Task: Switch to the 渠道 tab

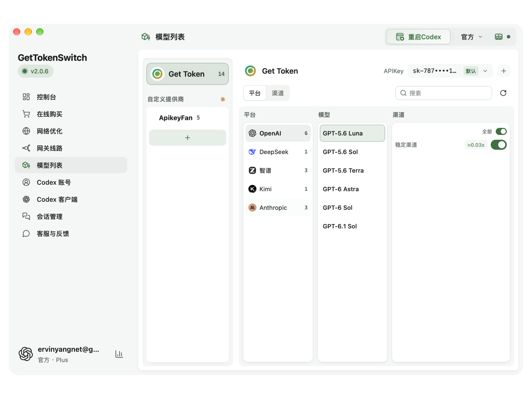Action: 278,93
